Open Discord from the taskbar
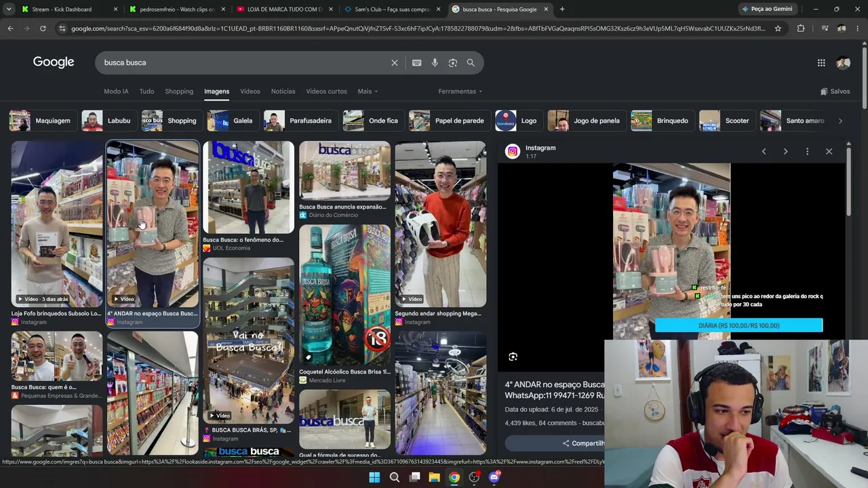The width and height of the screenshot is (868, 488). click(494, 477)
